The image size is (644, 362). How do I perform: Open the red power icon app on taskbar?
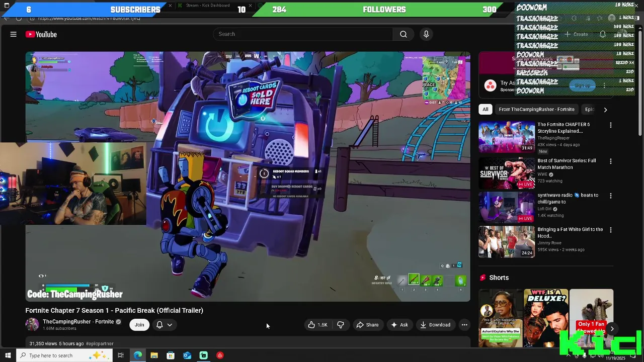220,355
